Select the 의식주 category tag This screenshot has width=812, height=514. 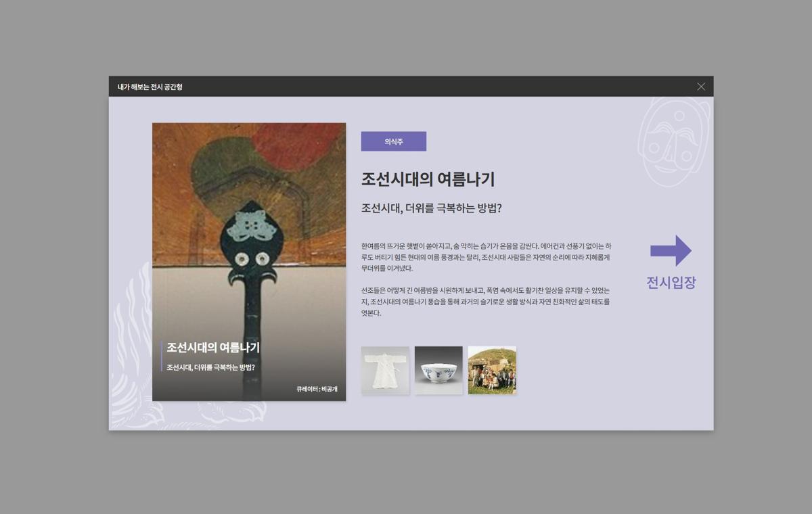tap(393, 141)
